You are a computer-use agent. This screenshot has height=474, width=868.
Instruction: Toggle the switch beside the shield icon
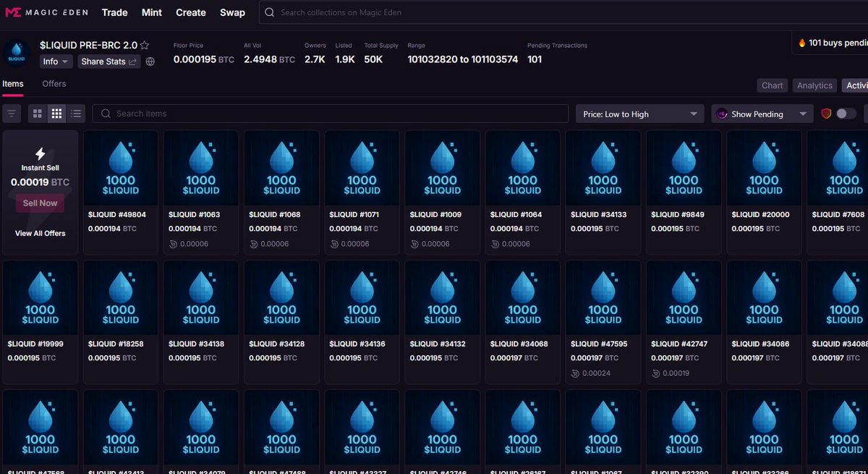(846, 114)
